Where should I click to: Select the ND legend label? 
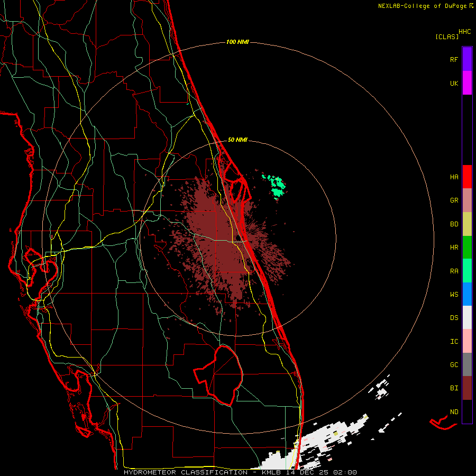(454, 412)
